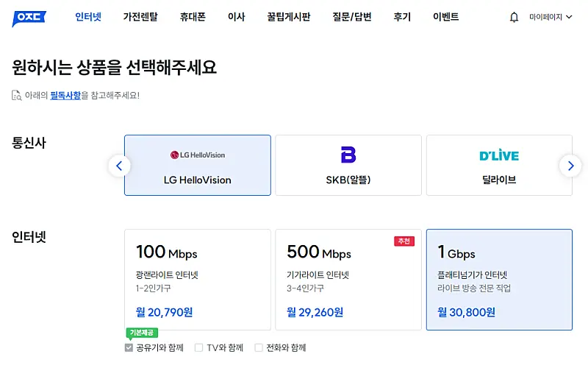Expand the 마이페이지 dropdown menu
This screenshot has height=368, width=588.
tap(550, 17)
